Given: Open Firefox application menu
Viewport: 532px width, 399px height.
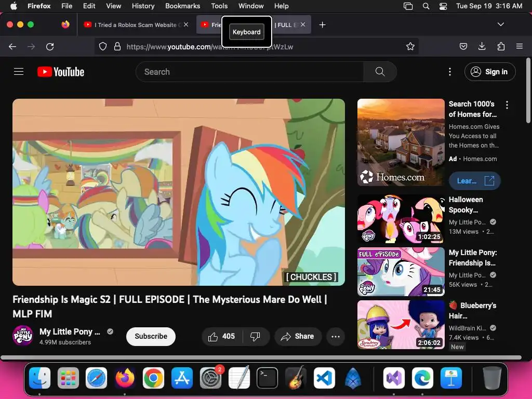Looking at the screenshot, I should click(x=520, y=46).
